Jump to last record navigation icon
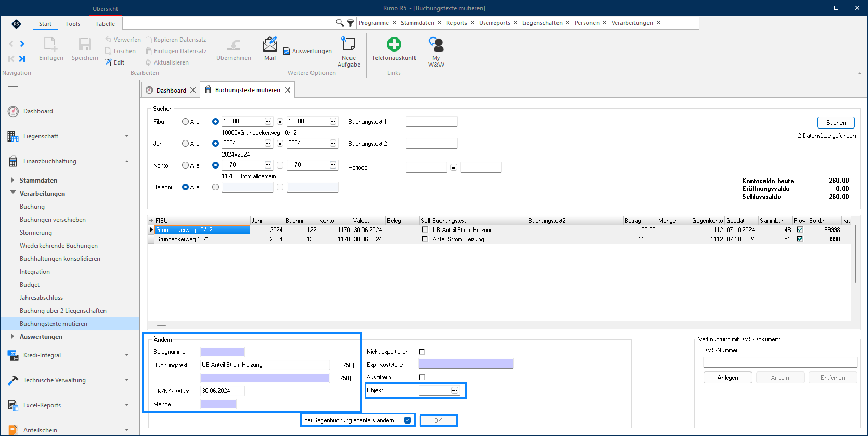Viewport: 868px width, 436px height. (x=22, y=58)
